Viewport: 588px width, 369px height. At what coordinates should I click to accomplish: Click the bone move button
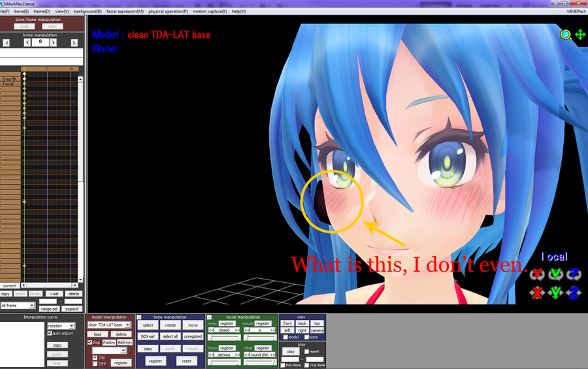pos(193,325)
